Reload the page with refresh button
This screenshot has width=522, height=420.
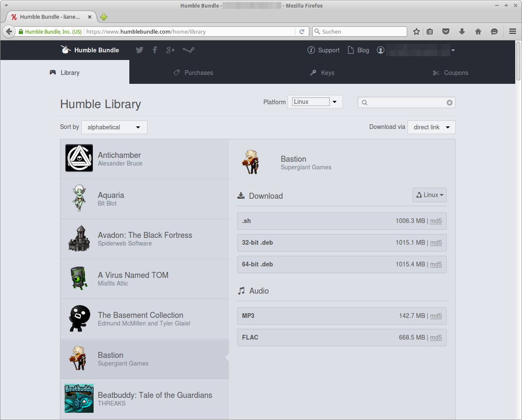tap(302, 31)
